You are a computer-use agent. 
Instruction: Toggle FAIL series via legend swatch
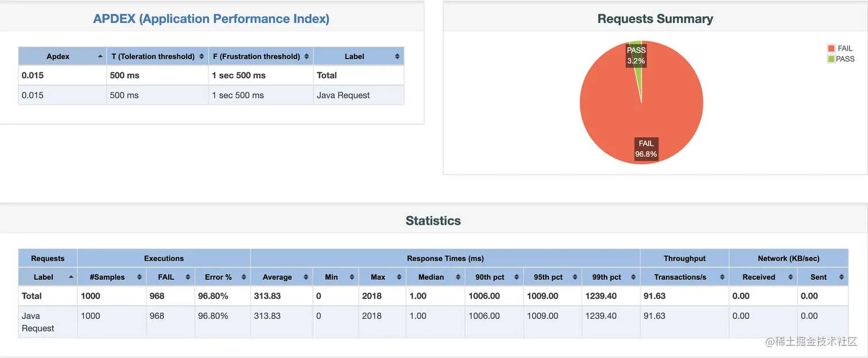pyautogui.click(x=831, y=49)
